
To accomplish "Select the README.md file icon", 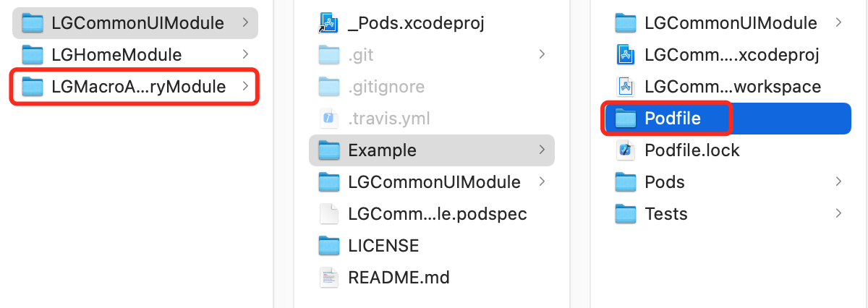I will 329,278.
